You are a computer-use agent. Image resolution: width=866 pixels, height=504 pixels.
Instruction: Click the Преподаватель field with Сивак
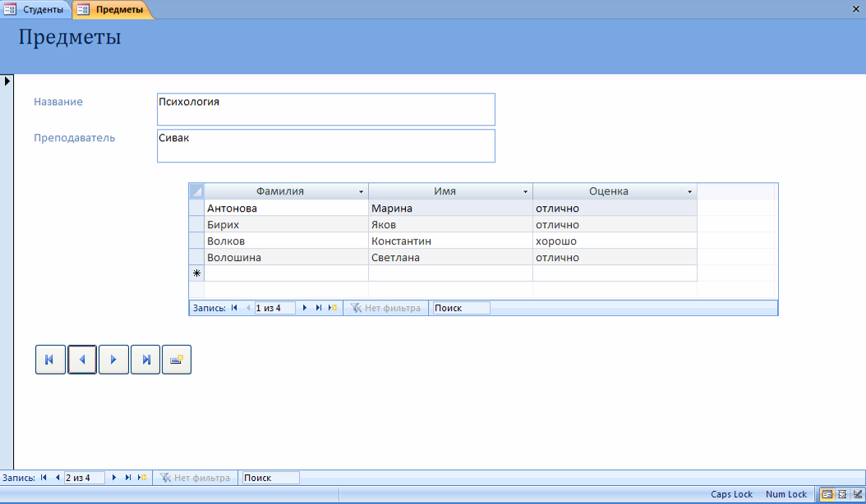pyautogui.click(x=326, y=146)
